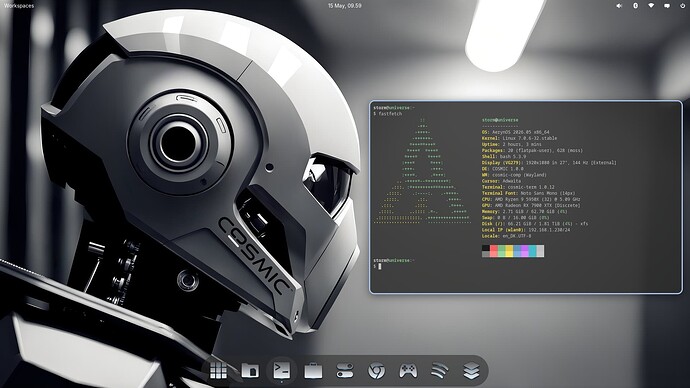Click the 'Terminal Font: Noto Sans Mono' line
This screenshot has height=388, width=690.
tap(529, 194)
